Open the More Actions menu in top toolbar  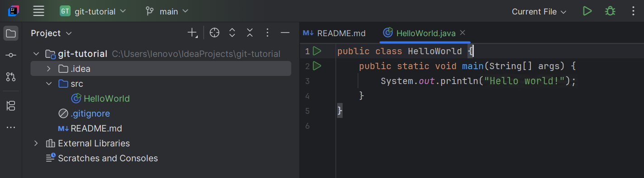click(633, 11)
